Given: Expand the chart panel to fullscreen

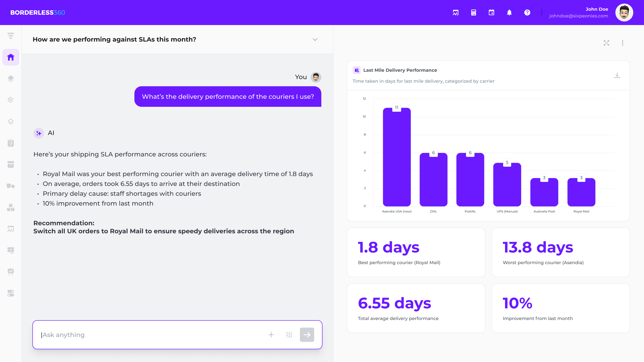Looking at the screenshot, I should (606, 43).
